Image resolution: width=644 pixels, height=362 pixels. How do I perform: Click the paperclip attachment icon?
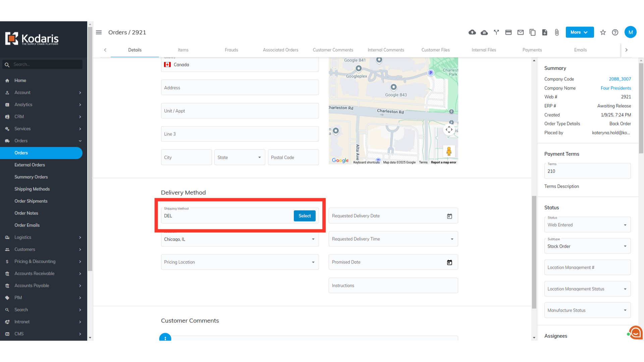557,32
